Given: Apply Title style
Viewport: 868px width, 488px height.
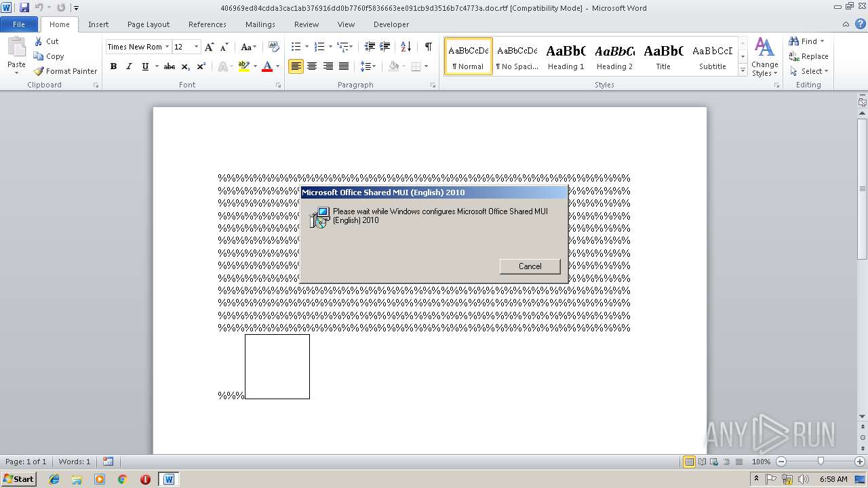Looking at the screenshot, I should point(663,56).
